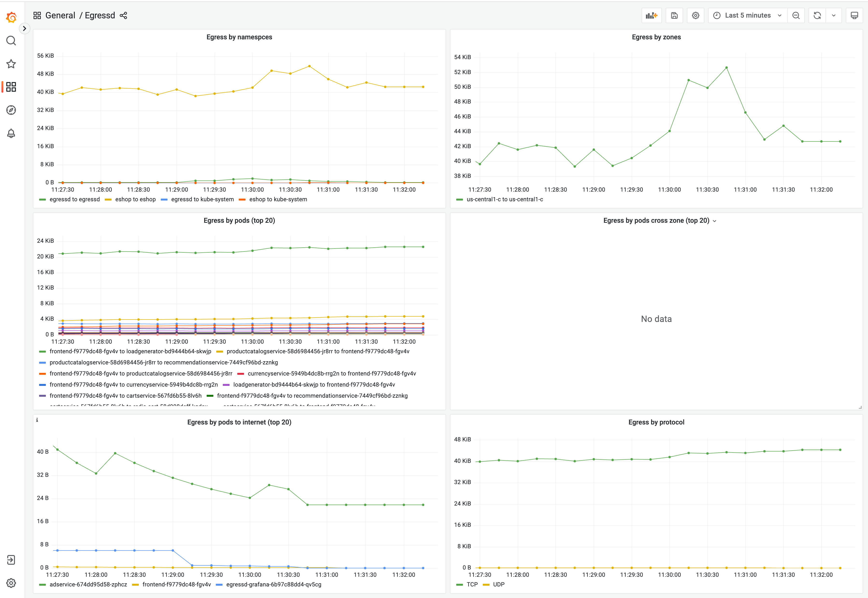Open the Explore compass icon
The height and width of the screenshot is (598, 868).
(11, 110)
